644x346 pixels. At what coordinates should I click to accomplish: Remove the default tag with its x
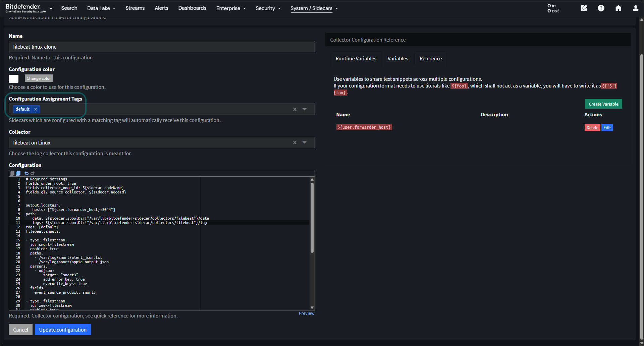(36, 109)
